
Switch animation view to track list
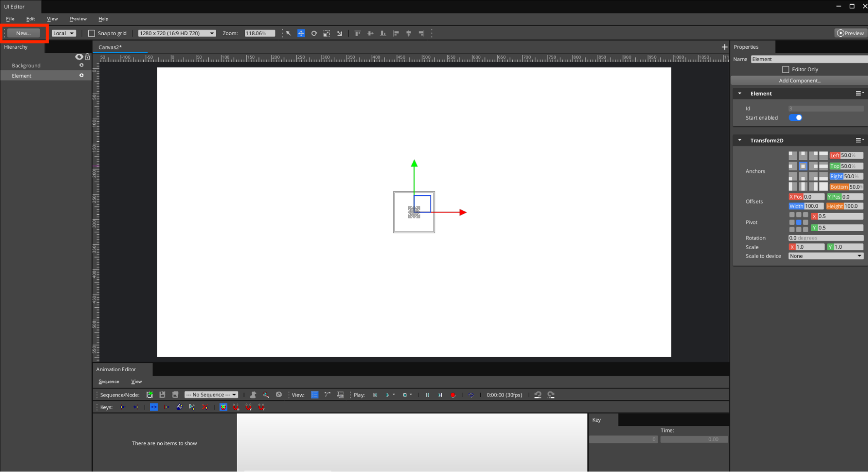point(315,395)
